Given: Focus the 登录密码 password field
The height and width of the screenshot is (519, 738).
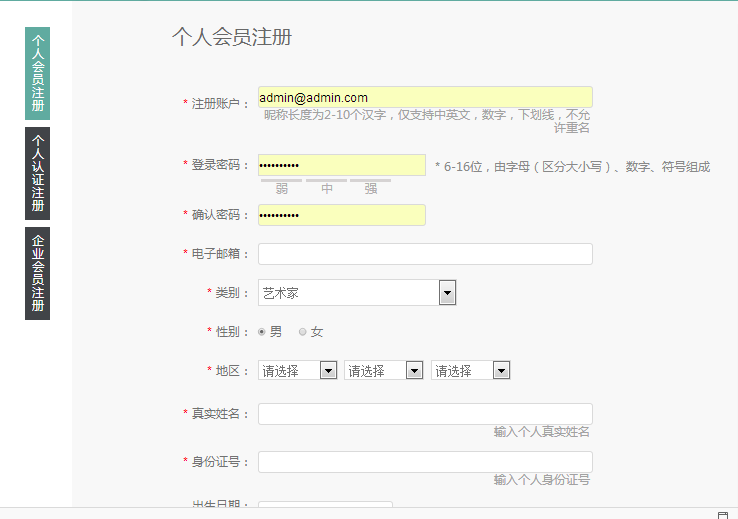Looking at the screenshot, I should click(342, 165).
